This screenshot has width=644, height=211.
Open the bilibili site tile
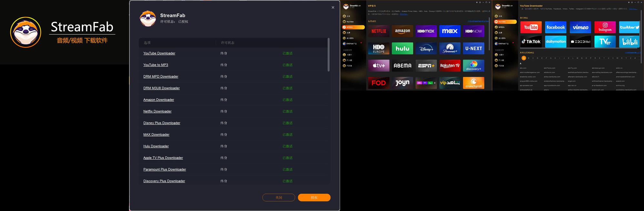629,42
